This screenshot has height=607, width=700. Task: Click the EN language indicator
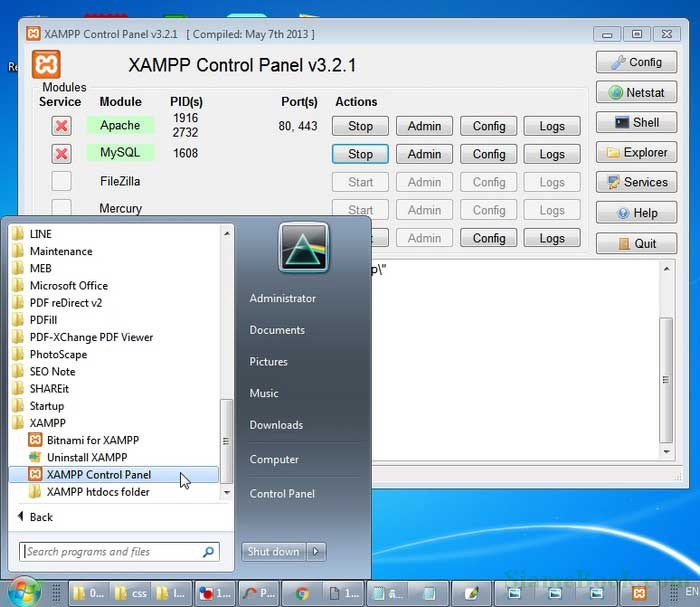coord(692,592)
